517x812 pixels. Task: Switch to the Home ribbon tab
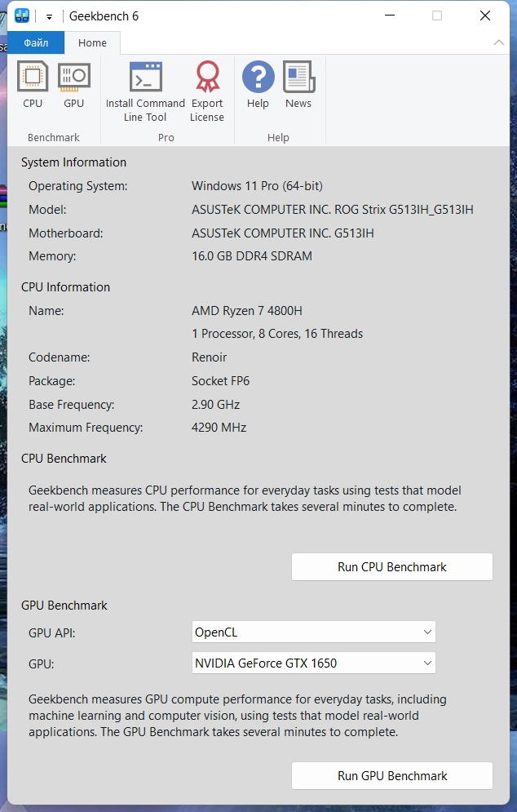pos(92,43)
